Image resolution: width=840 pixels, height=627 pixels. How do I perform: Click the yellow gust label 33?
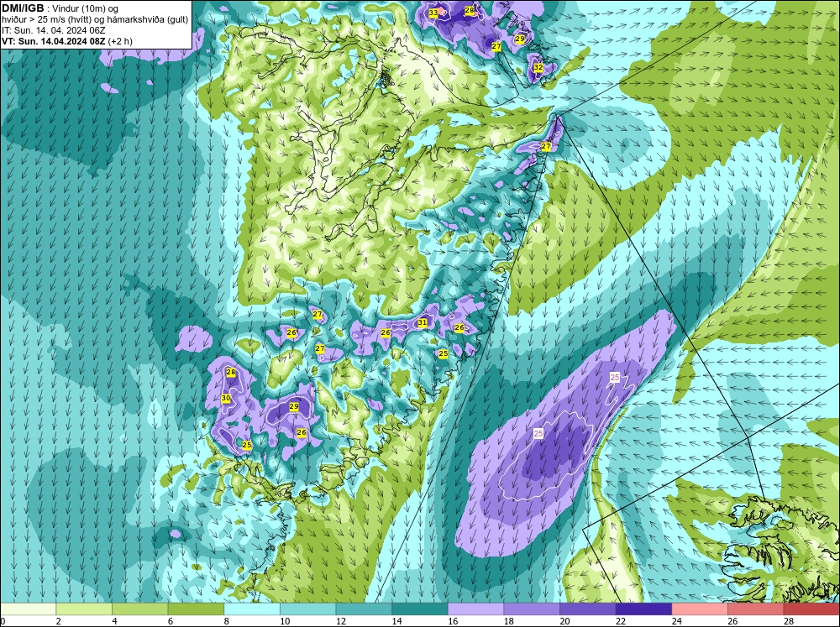tap(433, 12)
